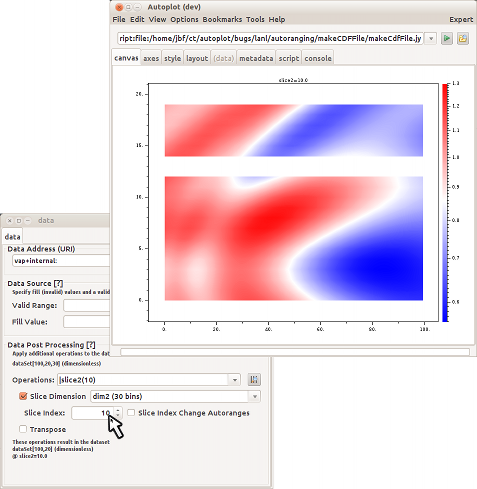Open the Slice Dimension dim2 combo box
This screenshot has height=489, width=477.
pos(175,396)
